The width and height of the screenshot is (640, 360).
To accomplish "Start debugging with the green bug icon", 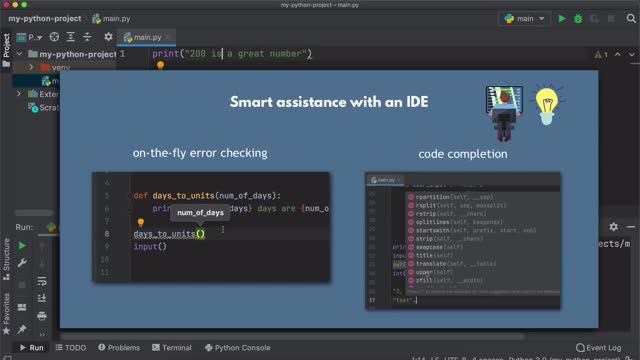I will (578, 19).
